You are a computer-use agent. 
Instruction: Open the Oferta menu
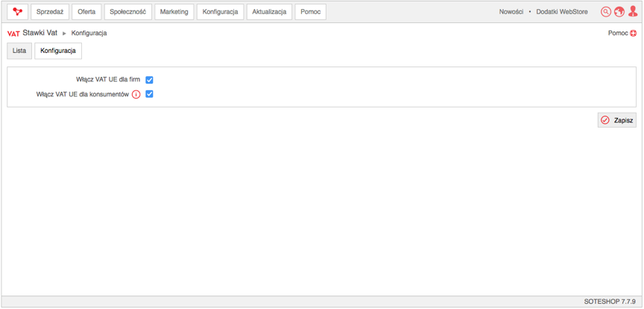(86, 12)
